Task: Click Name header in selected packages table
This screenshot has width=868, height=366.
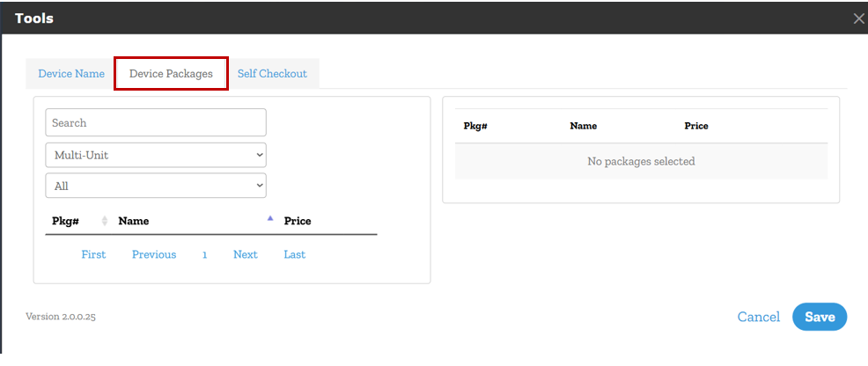Action: [x=583, y=126]
